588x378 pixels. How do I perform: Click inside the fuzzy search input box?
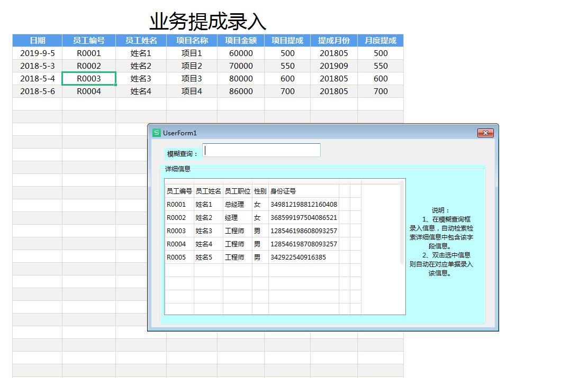[261, 150]
